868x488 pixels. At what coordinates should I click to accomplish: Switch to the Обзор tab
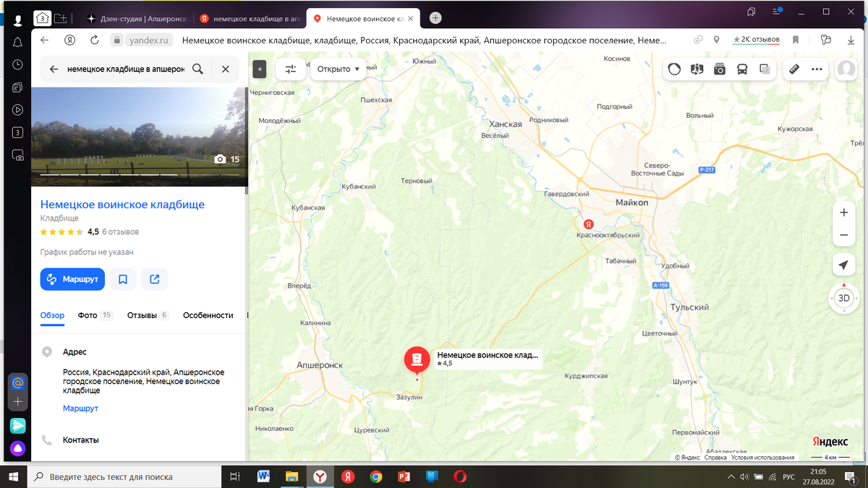(52, 315)
